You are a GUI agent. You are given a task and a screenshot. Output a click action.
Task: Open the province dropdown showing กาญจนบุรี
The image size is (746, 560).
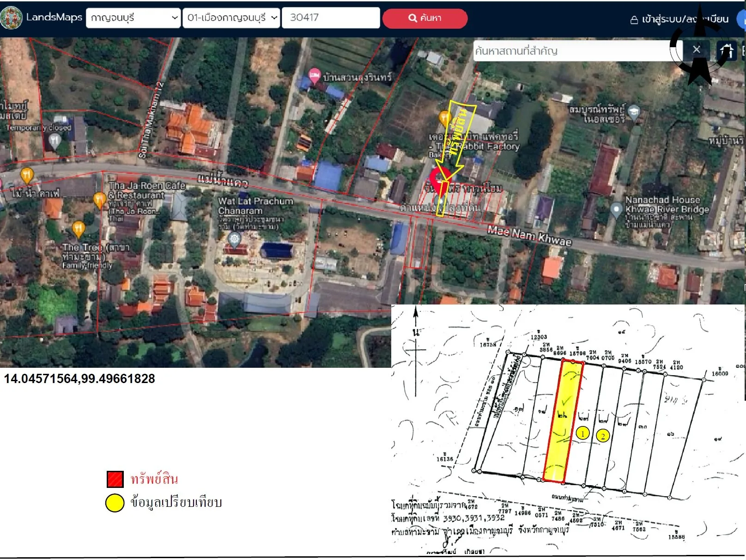point(133,18)
